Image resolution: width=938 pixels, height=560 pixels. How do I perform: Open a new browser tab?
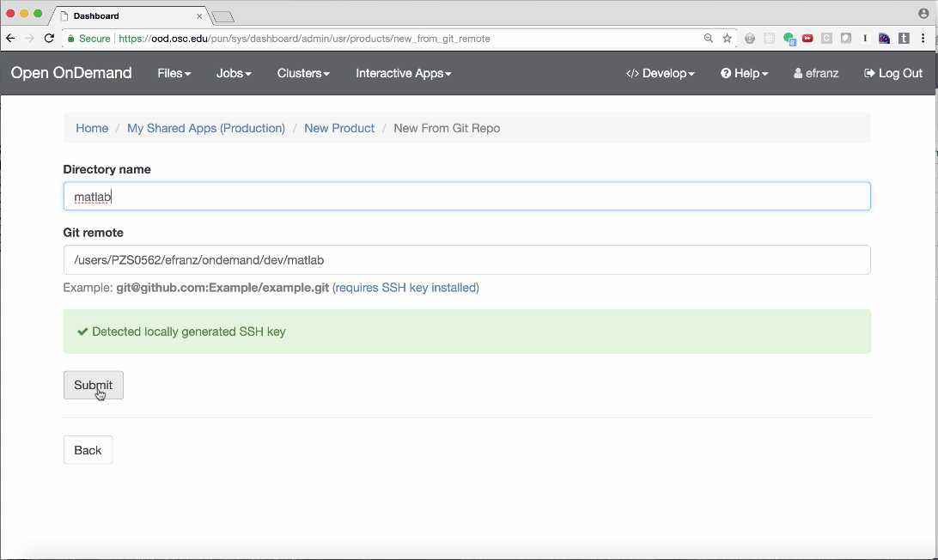222,16
